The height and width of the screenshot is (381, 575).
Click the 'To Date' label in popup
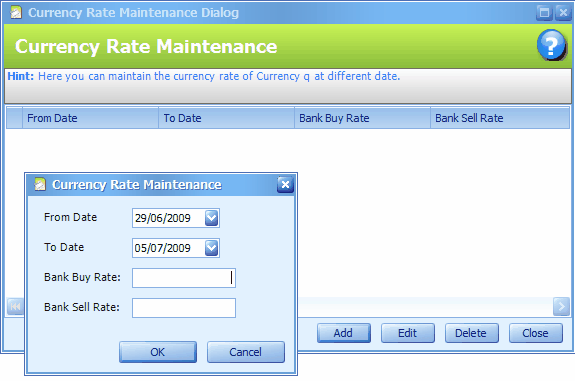pos(64,247)
